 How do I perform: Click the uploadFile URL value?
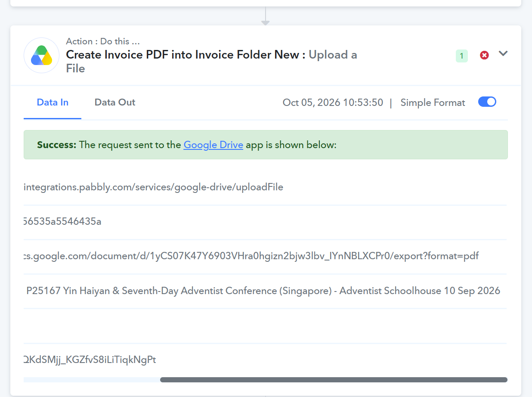pos(153,187)
